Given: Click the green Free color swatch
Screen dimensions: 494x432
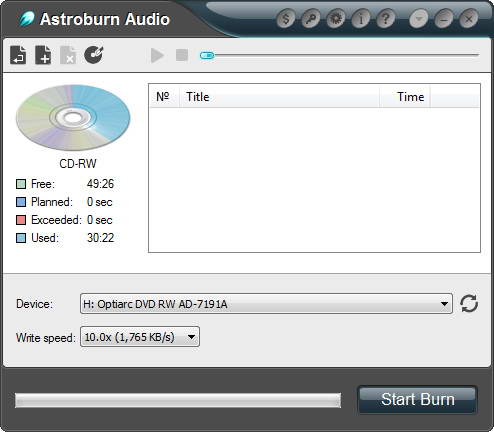Looking at the screenshot, I should 21,184.
